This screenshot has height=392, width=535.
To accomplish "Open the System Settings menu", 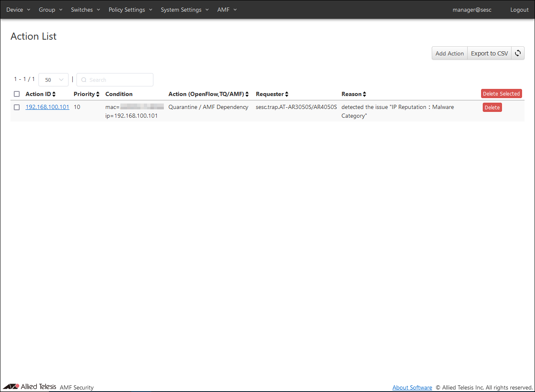I will click(x=185, y=10).
